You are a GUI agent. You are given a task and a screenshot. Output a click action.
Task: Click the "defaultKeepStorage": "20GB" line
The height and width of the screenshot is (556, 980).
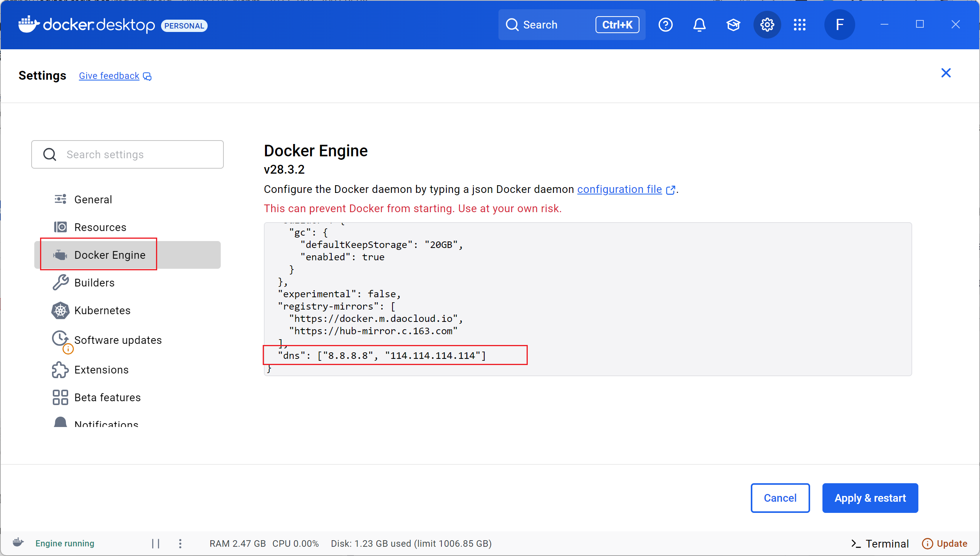(381, 245)
